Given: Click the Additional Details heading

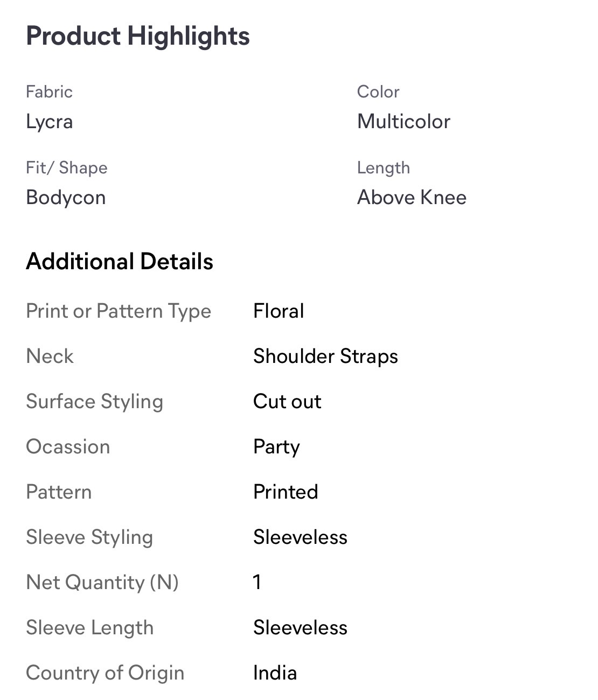Looking at the screenshot, I should point(120,262).
